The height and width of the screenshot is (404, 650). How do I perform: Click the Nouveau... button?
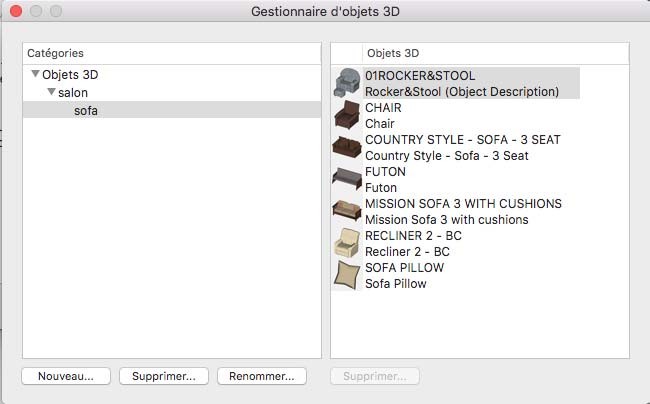[66, 376]
